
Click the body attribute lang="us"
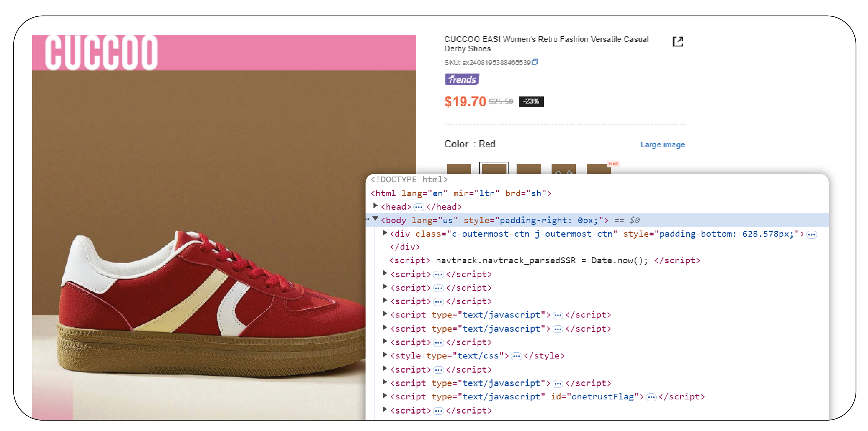point(435,220)
